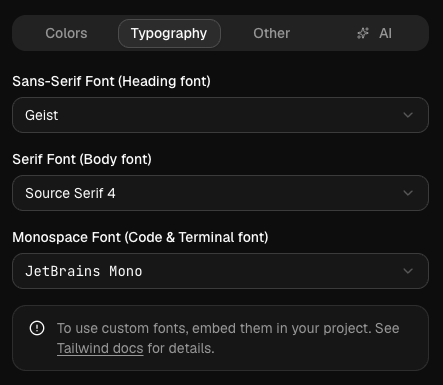Expand the Source Serif 4 chevron

(x=408, y=193)
